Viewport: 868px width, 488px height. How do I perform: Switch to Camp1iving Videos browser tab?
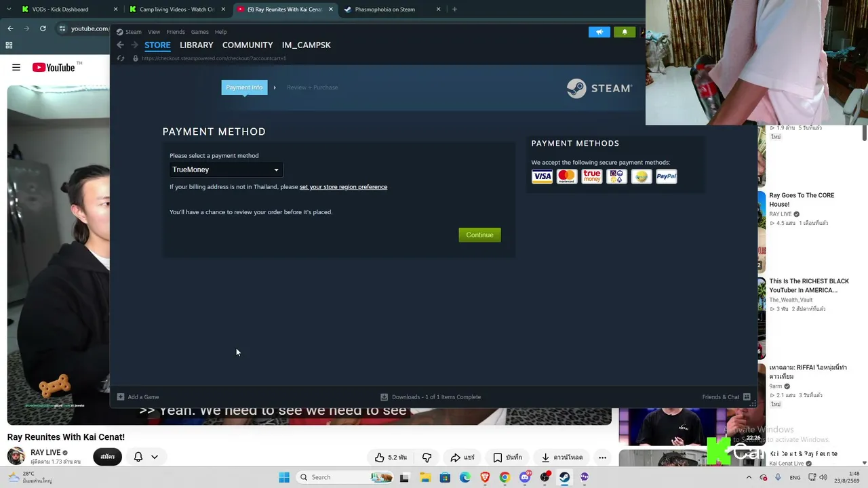pyautogui.click(x=178, y=9)
